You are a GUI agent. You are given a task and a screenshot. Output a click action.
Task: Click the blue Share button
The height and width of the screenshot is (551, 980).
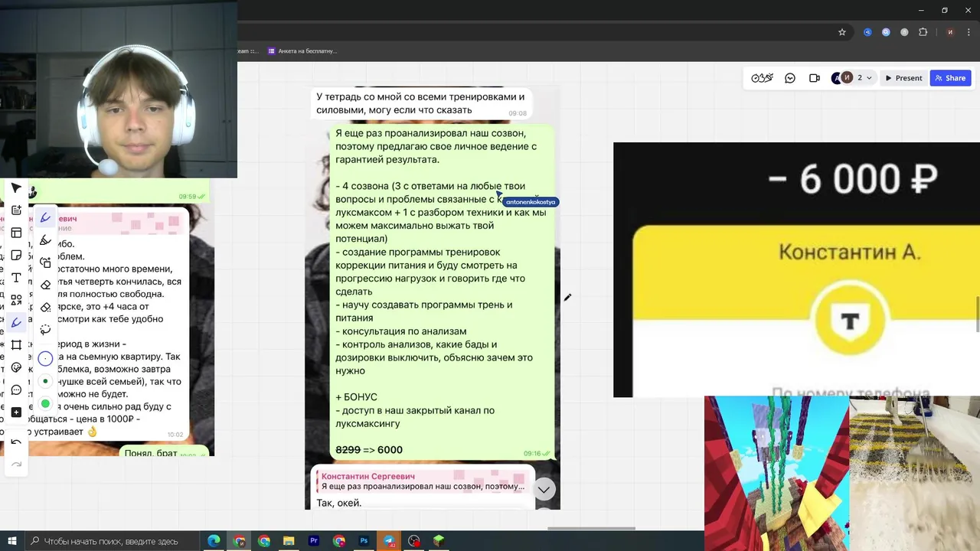(950, 78)
